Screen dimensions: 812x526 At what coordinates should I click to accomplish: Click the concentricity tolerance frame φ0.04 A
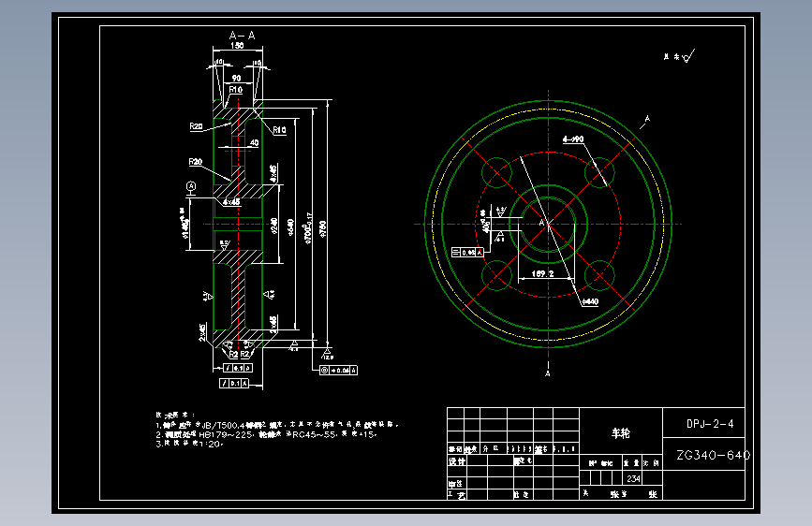[338, 371]
